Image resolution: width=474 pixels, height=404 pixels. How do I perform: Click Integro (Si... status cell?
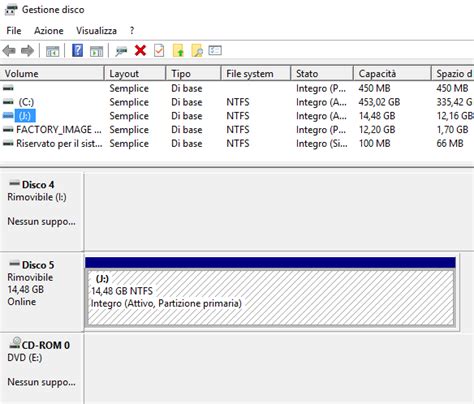(322, 144)
